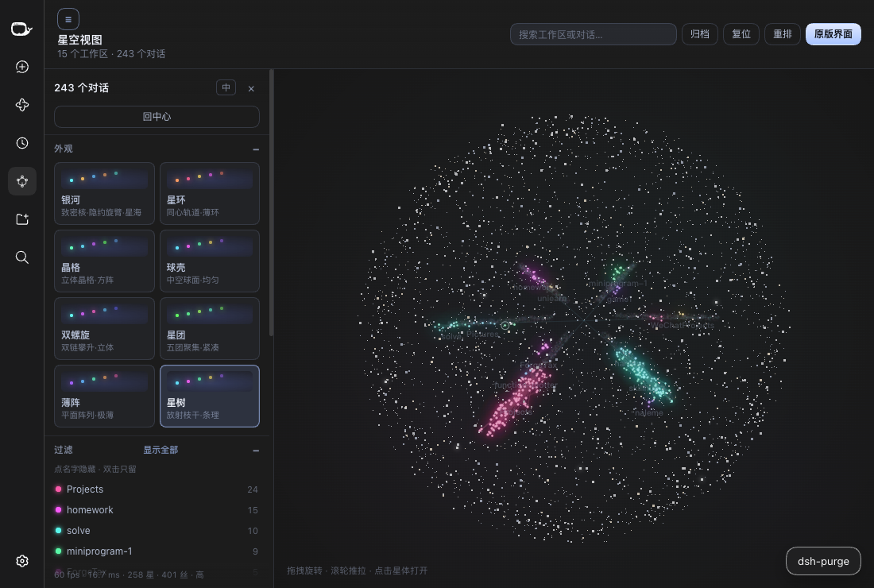Image resolution: width=874 pixels, height=588 pixels.
Task: Click the whale logo icon in sidebar
Action: tap(21, 29)
